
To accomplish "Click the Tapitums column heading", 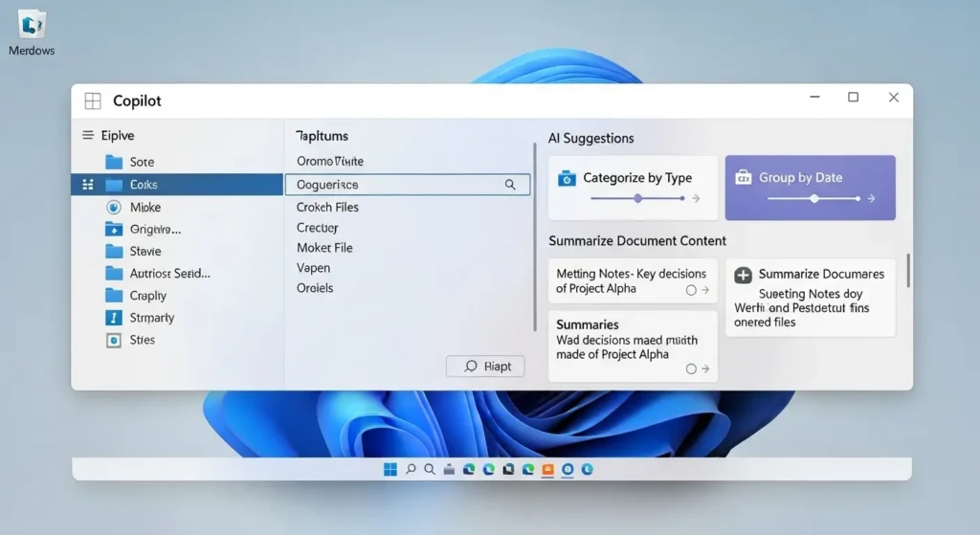I will pos(322,136).
